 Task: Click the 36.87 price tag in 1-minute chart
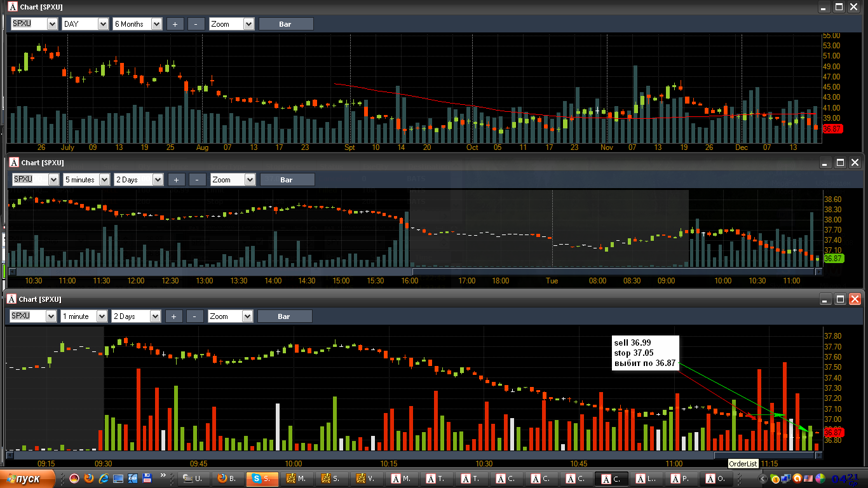(x=833, y=432)
